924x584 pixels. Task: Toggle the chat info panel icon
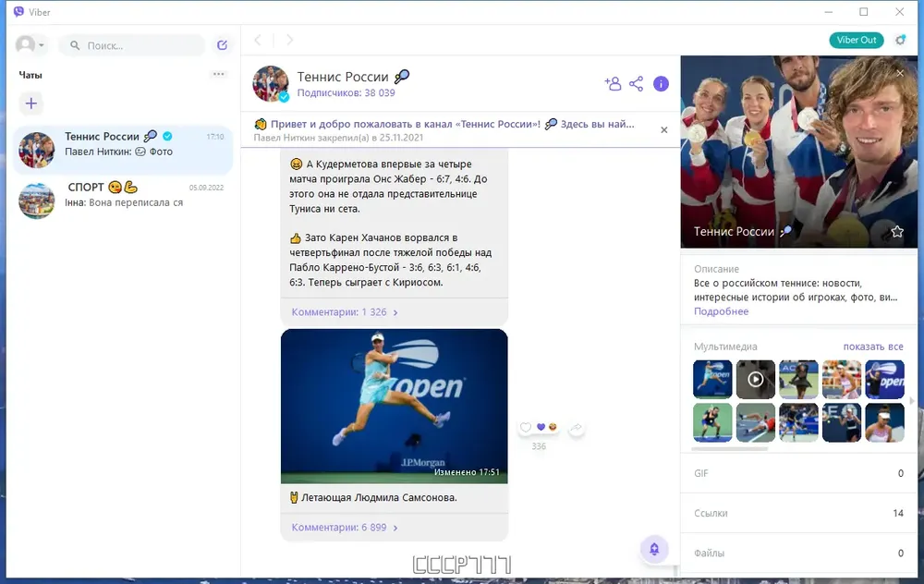pos(662,84)
